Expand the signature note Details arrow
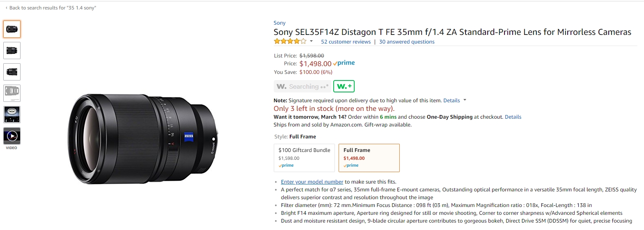The width and height of the screenshot is (644, 230). click(465, 100)
